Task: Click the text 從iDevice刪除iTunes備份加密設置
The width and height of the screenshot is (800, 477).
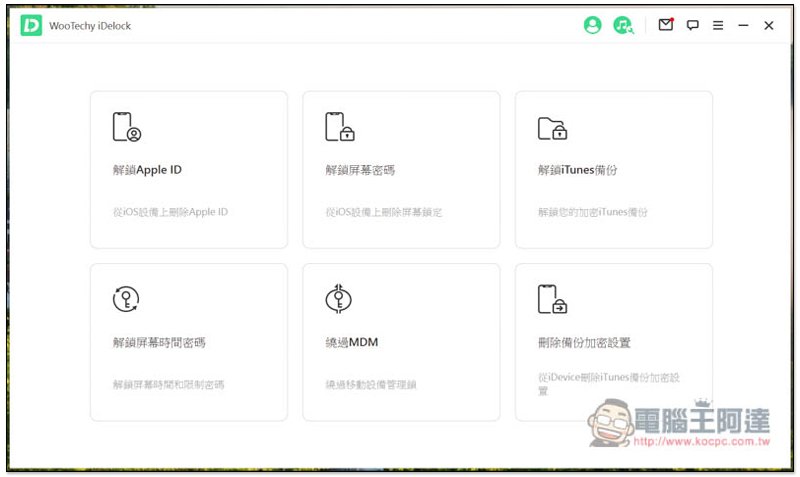Action: [609, 384]
